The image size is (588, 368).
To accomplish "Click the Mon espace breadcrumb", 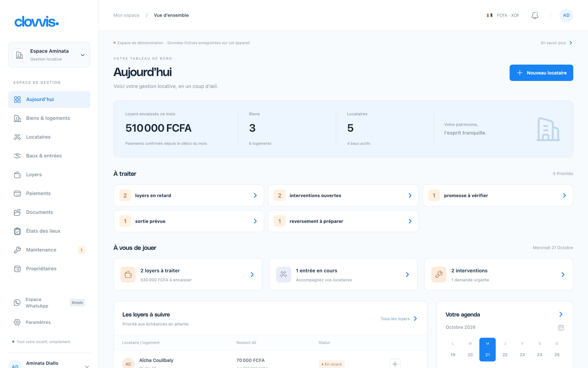I will pos(126,15).
